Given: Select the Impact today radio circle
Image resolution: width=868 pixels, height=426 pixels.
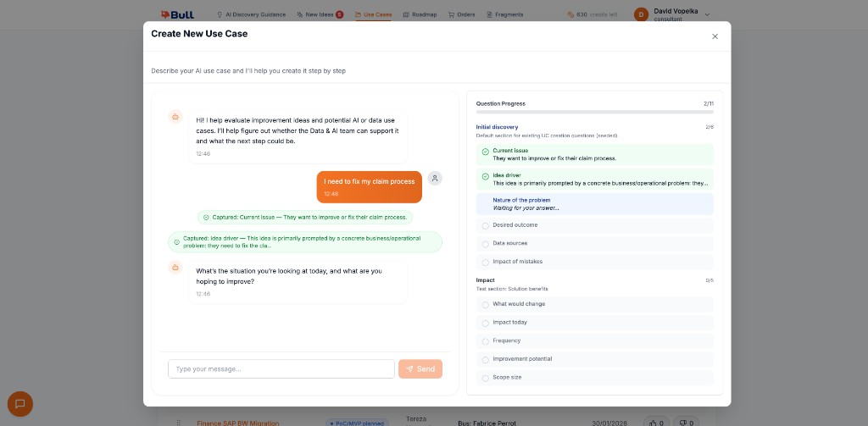Looking at the screenshot, I should click(x=486, y=323).
